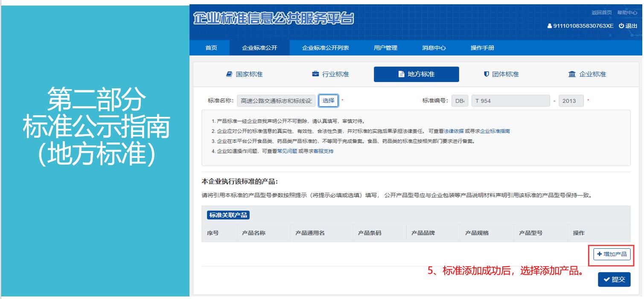Switch to the 团体标准 tab
The height and width of the screenshot is (299, 644).
501,74
